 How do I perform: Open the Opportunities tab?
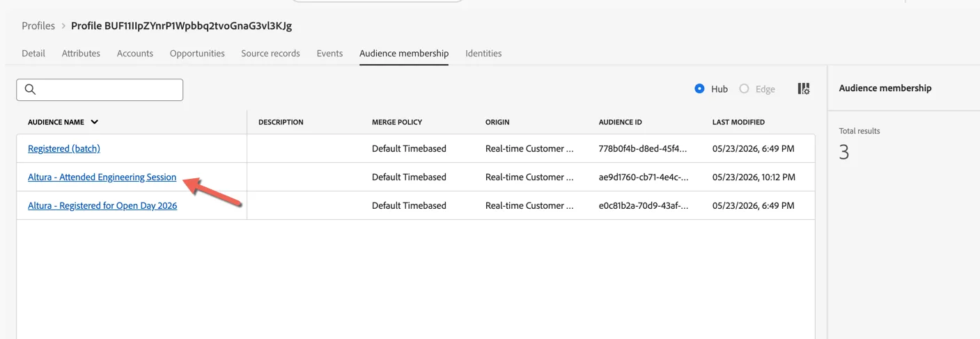(x=197, y=53)
